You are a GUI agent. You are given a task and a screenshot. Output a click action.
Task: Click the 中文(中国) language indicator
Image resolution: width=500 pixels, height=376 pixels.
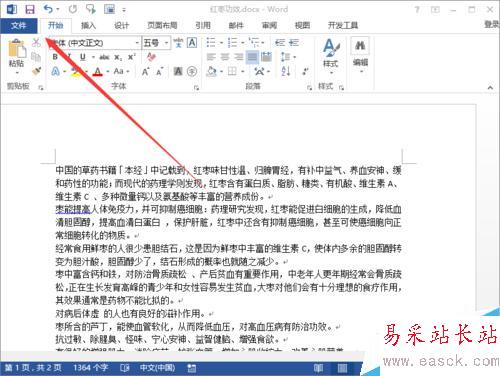tap(157, 368)
